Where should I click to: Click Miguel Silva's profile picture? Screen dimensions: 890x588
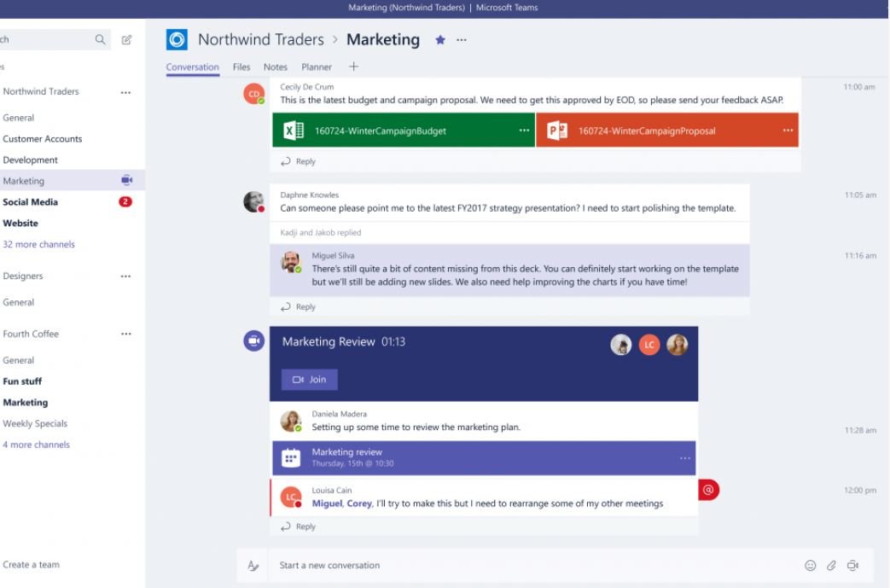[291, 262]
